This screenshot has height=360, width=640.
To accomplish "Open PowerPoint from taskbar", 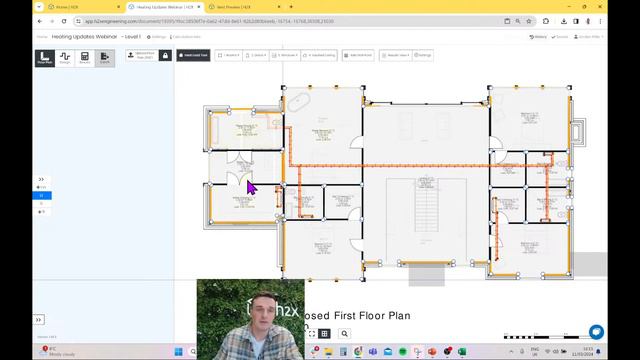I will coord(432,351).
